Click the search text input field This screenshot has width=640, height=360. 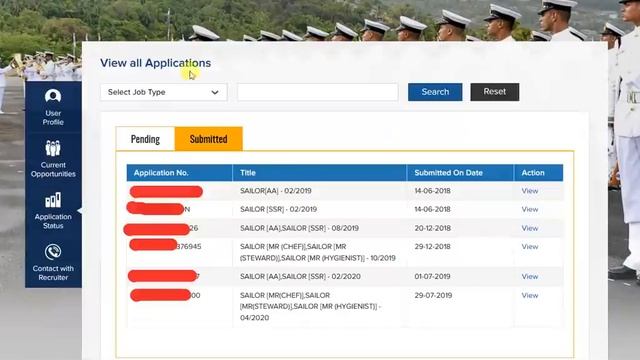pos(318,92)
